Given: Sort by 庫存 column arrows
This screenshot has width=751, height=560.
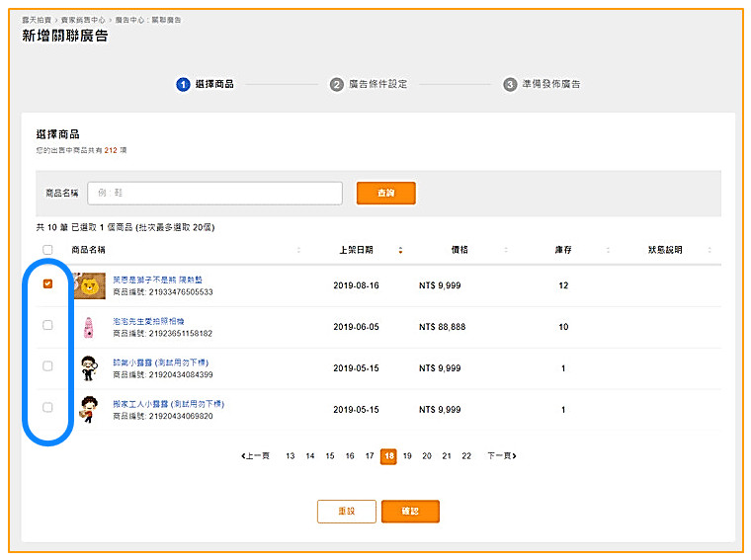Looking at the screenshot, I should click(x=606, y=250).
